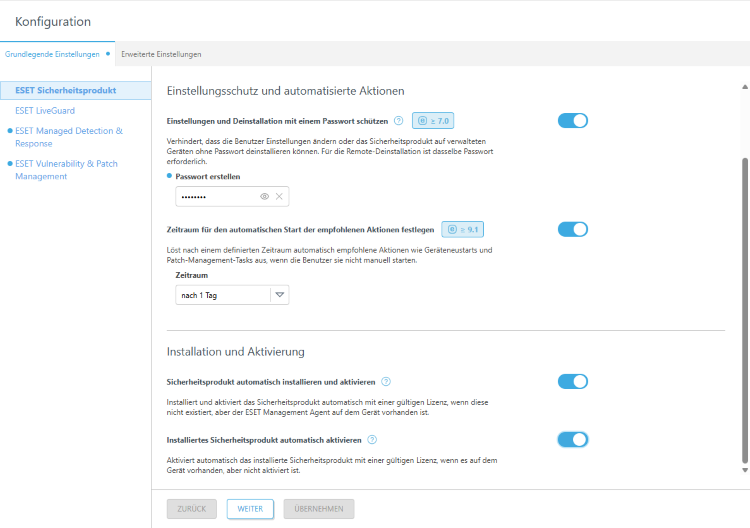Click the ≥ 7.0 version badge
750x528 pixels.
click(x=434, y=121)
